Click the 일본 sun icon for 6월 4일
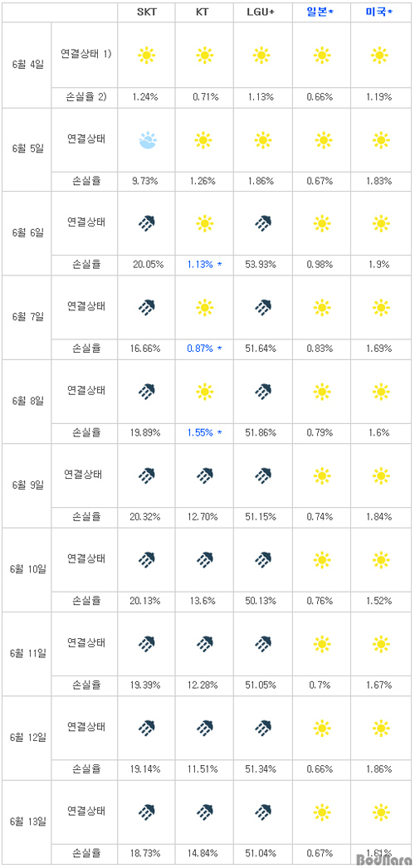The height and width of the screenshot is (868, 415). tap(321, 56)
